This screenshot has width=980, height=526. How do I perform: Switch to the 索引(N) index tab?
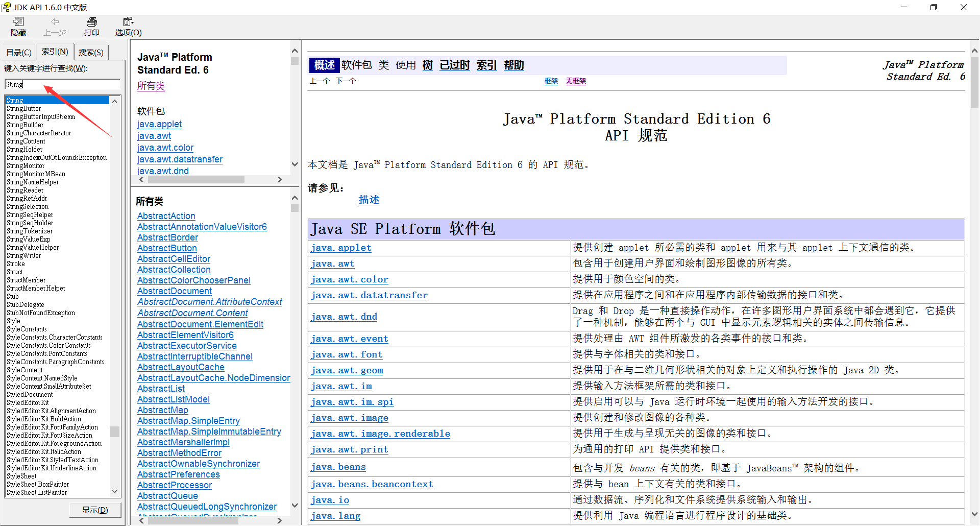(x=55, y=52)
